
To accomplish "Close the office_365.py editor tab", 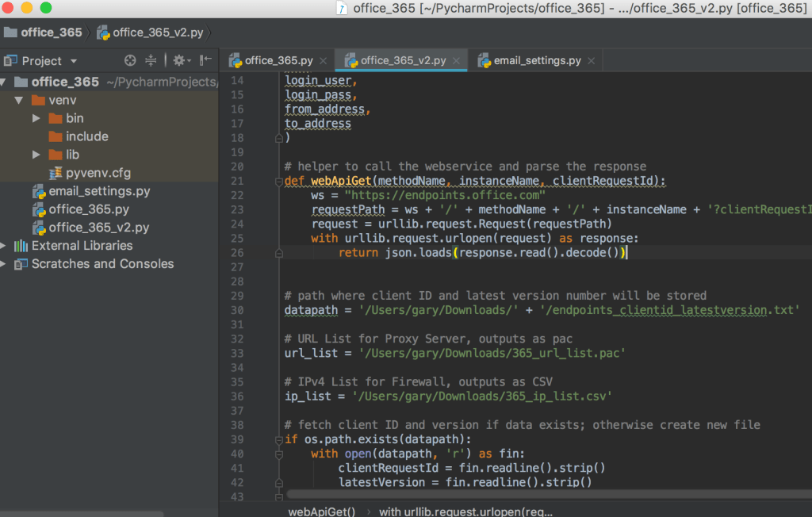I will pyautogui.click(x=324, y=61).
